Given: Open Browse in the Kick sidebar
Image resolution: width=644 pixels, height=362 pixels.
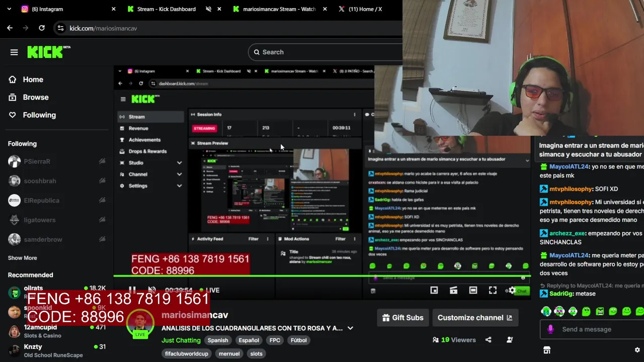Looking at the screenshot, I should (x=29, y=97).
